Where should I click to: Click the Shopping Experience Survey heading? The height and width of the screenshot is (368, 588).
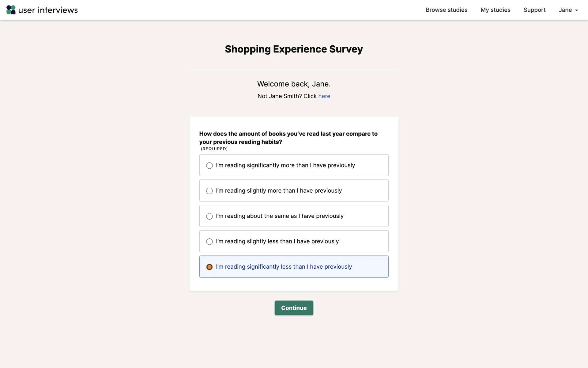tap(294, 49)
